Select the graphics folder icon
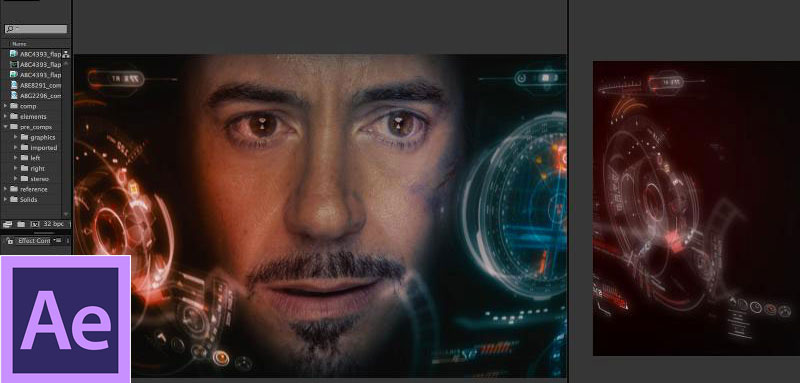Image resolution: width=800 pixels, height=383 pixels. click(x=24, y=137)
